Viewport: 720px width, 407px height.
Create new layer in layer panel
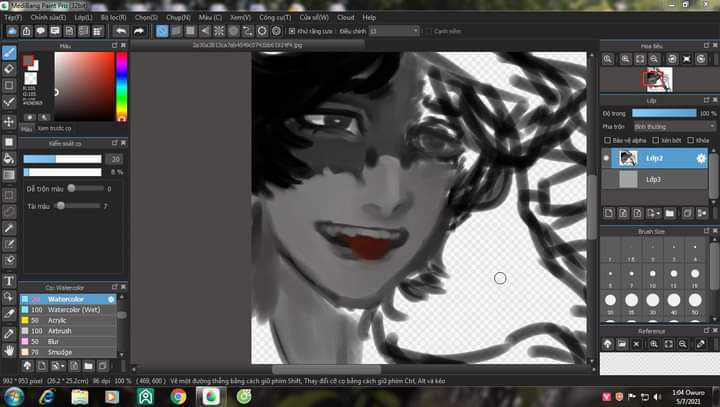click(609, 213)
